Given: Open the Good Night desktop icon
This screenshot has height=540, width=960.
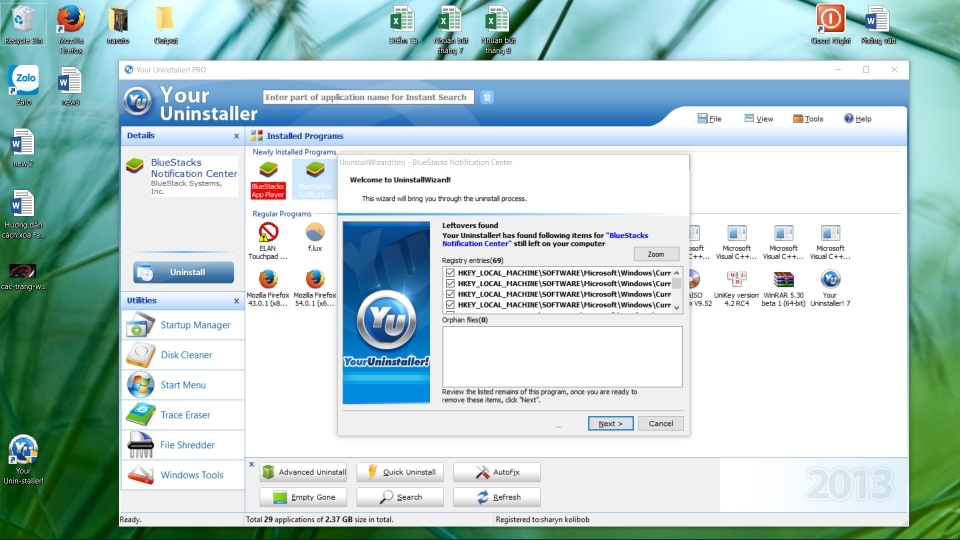Looking at the screenshot, I should (830, 24).
